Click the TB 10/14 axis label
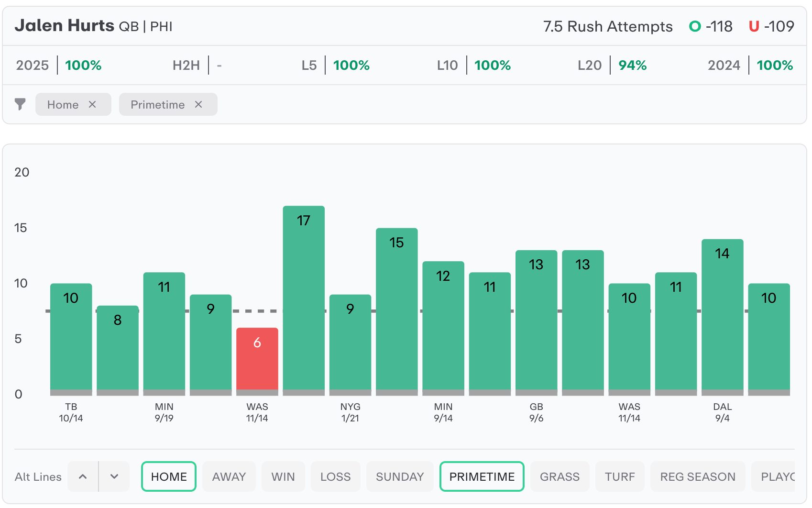This screenshot has width=812, height=508. point(71,412)
